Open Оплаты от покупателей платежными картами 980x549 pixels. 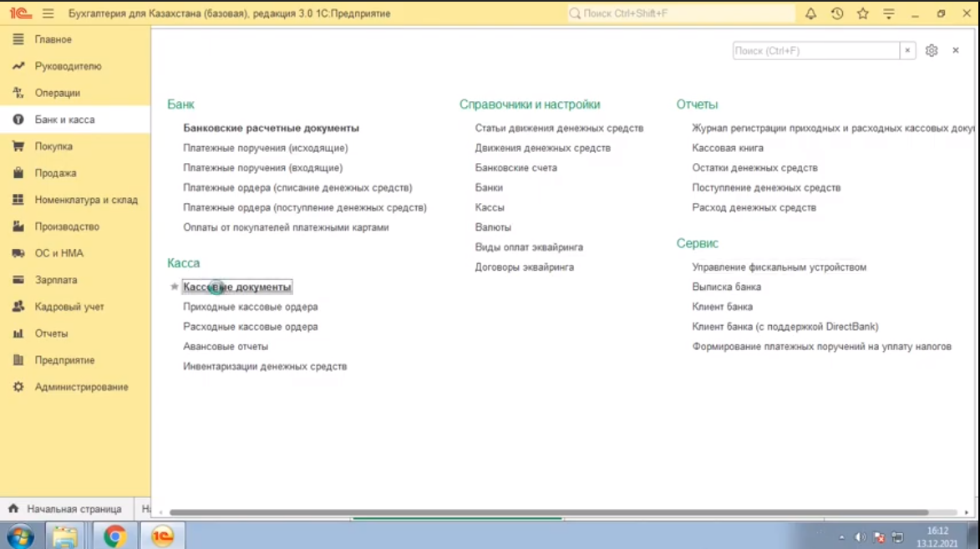[x=286, y=227]
